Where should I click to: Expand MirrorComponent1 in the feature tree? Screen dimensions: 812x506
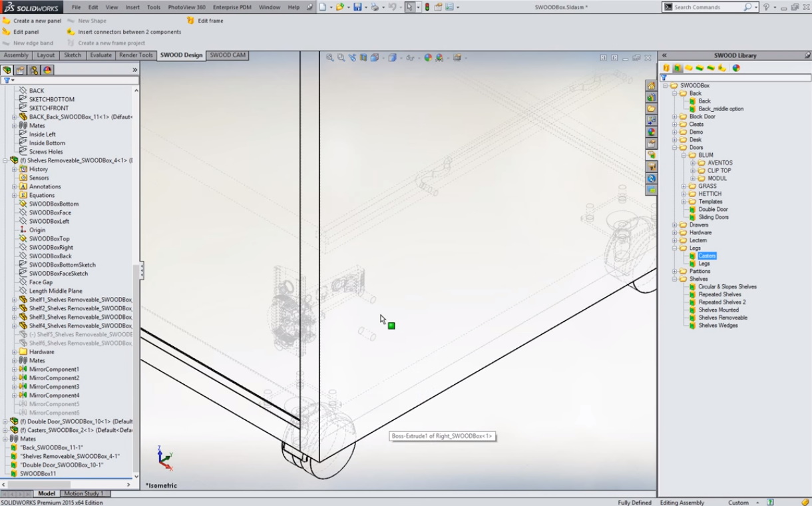(14, 369)
